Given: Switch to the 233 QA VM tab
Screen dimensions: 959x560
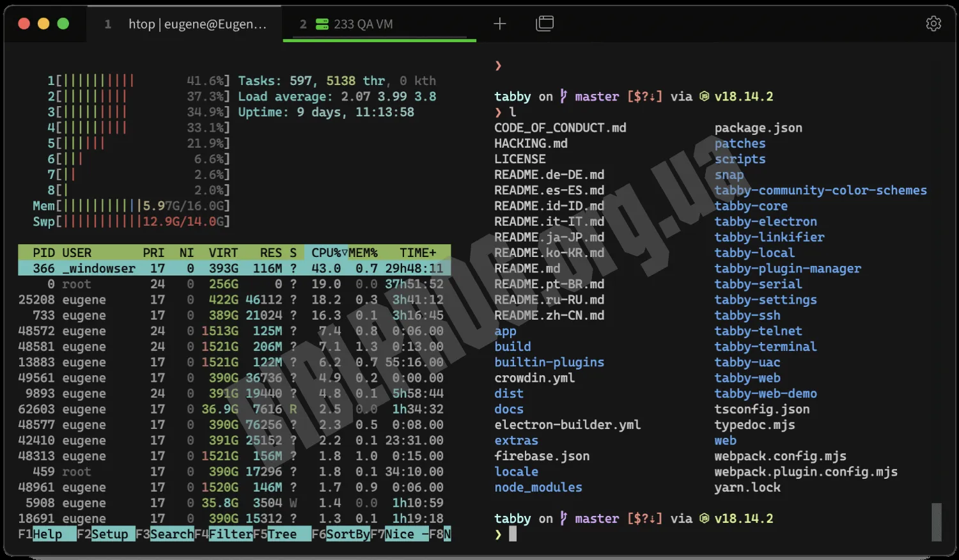Looking at the screenshot, I should (x=379, y=24).
